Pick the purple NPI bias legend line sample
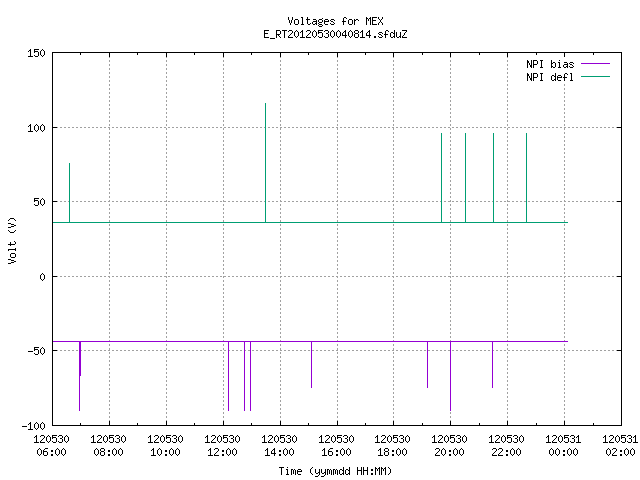The height and width of the screenshot is (480, 640). tap(595, 64)
